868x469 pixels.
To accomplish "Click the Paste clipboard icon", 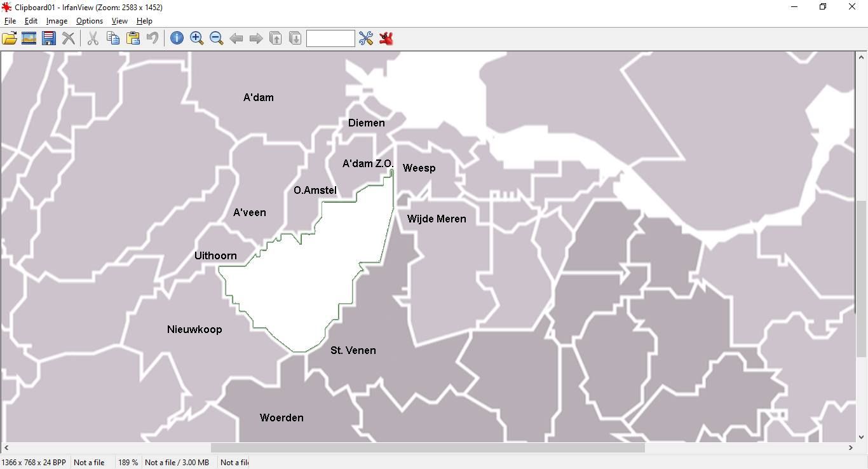I will [x=133, y=38].
